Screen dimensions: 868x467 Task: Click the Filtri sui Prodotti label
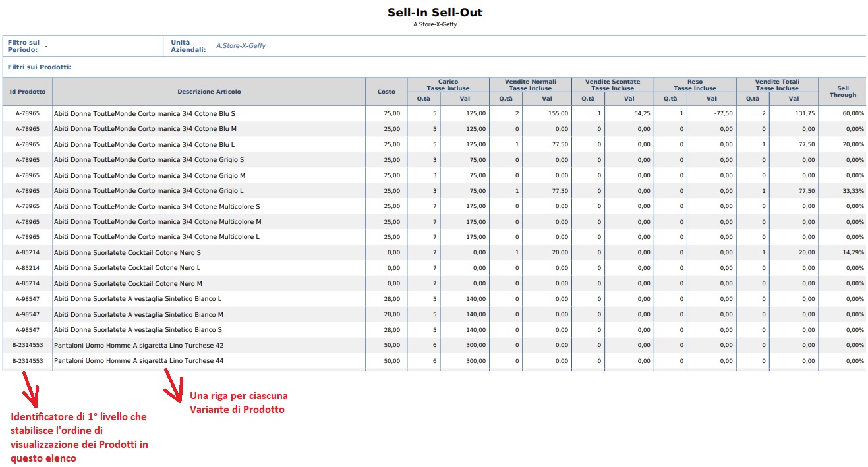coord(40,67)
